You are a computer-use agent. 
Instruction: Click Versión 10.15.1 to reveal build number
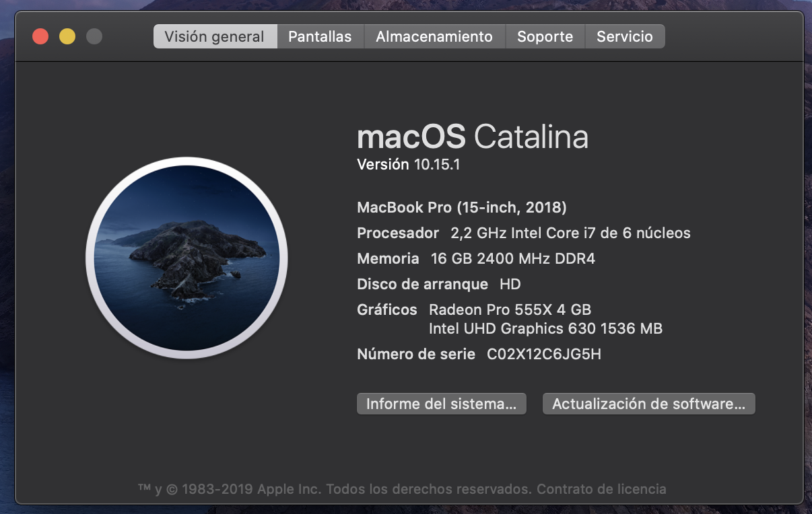(409, 164)
